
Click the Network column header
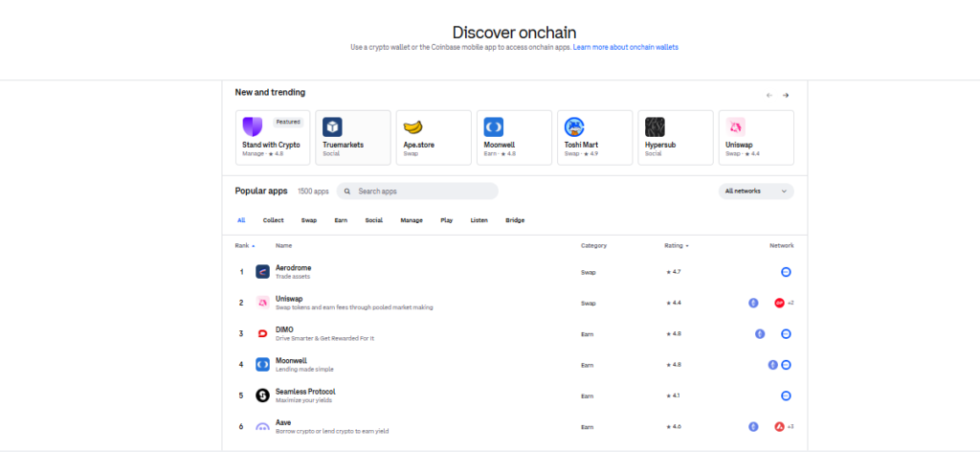tap(781, 246)
